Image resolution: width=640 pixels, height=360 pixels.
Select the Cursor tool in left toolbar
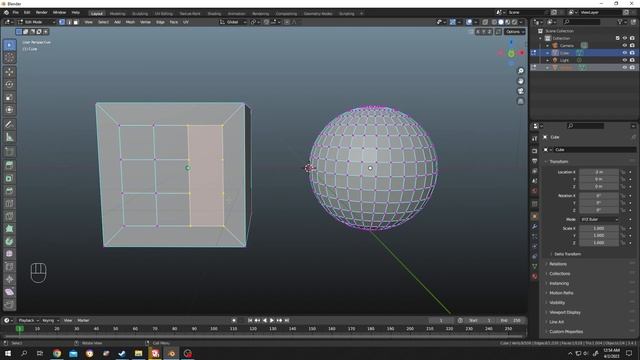[9, 58]
